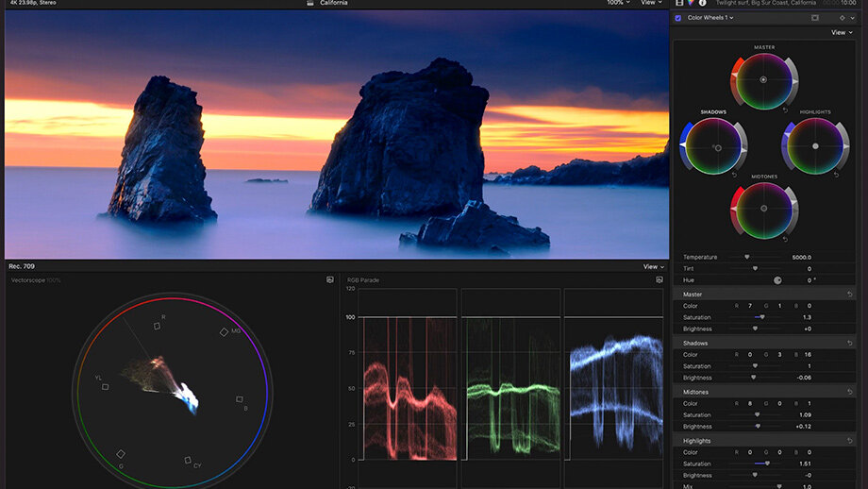Click the Shadows Brightness value -0.06

pyautogui.click(x=804, y=378)
